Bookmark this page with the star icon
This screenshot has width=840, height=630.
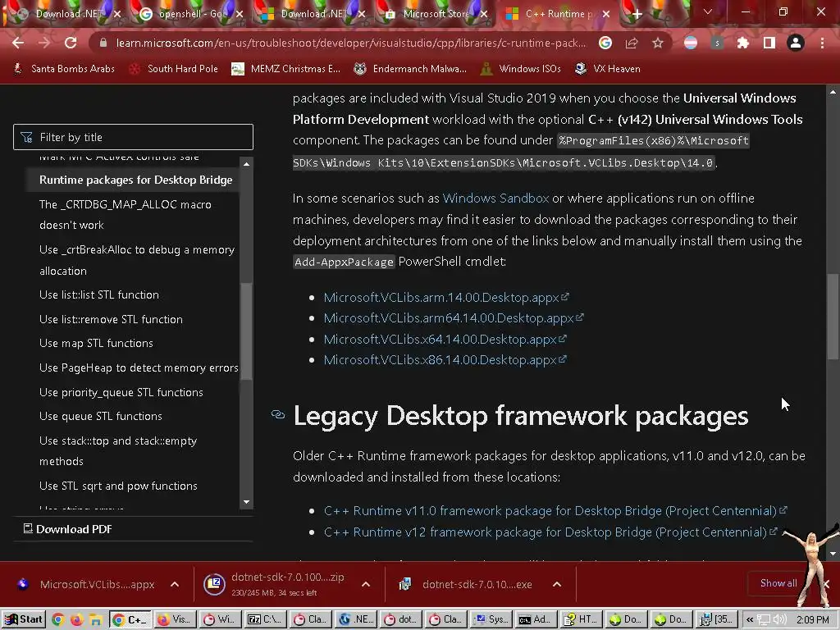[658, 43]
